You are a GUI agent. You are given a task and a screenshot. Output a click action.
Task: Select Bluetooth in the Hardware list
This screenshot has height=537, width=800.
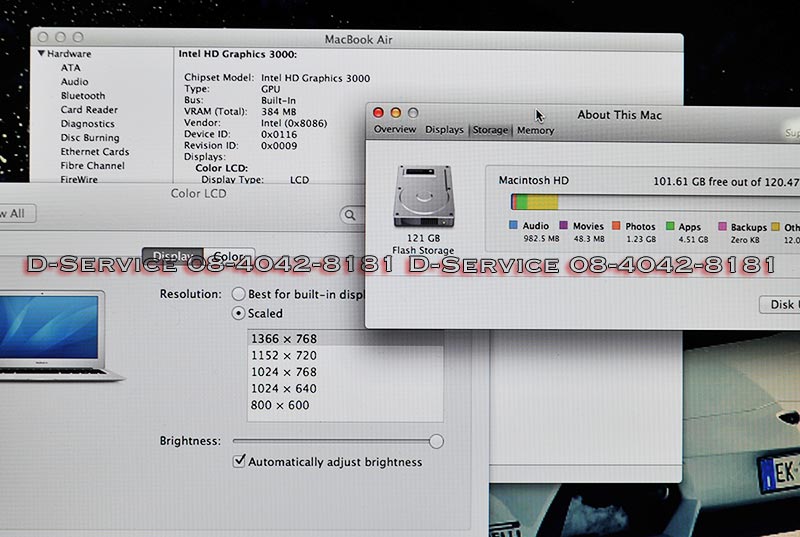tap(83, 95)
